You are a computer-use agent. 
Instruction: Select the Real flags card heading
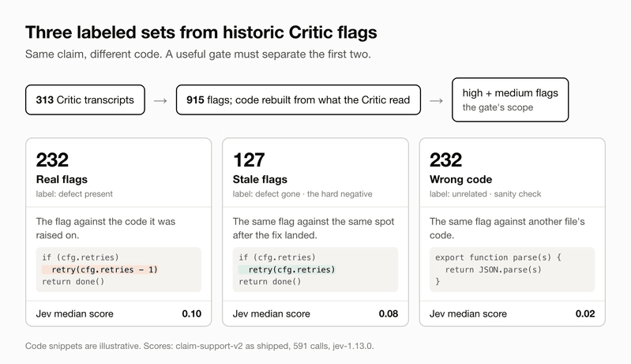tap(62, 179)
